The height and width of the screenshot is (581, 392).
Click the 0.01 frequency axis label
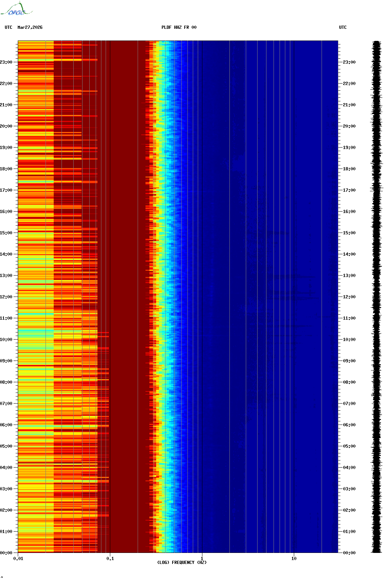pyautogui.click(x=18, y=559)
